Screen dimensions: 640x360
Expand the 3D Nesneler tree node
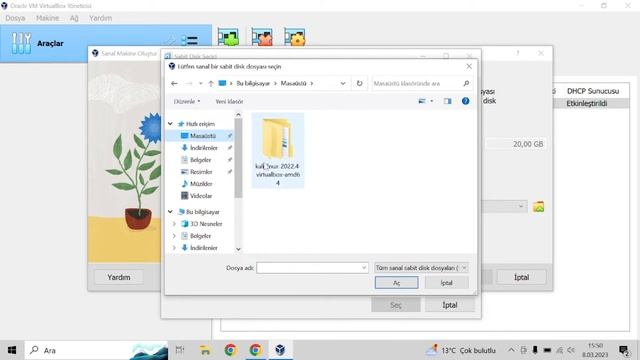tap(174, 224)
